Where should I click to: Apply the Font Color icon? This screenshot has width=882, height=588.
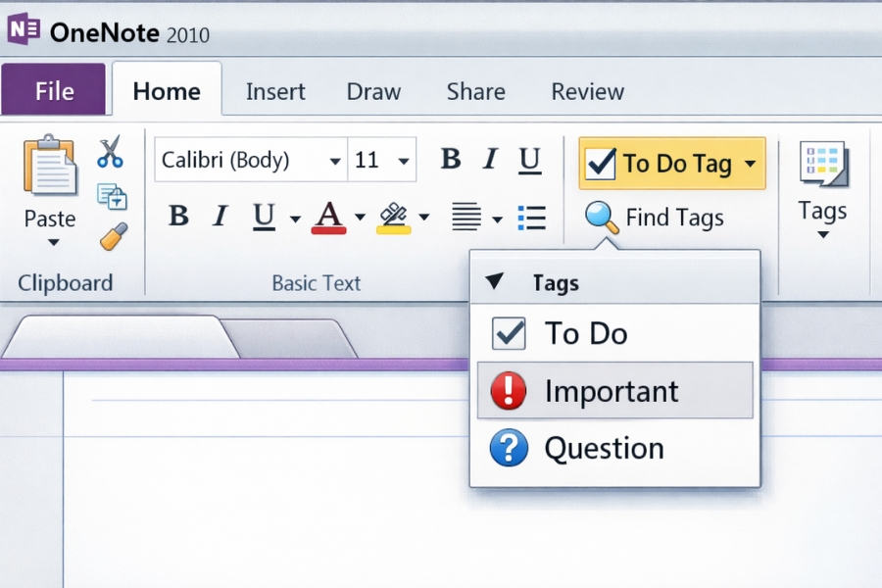coord(331,217)
